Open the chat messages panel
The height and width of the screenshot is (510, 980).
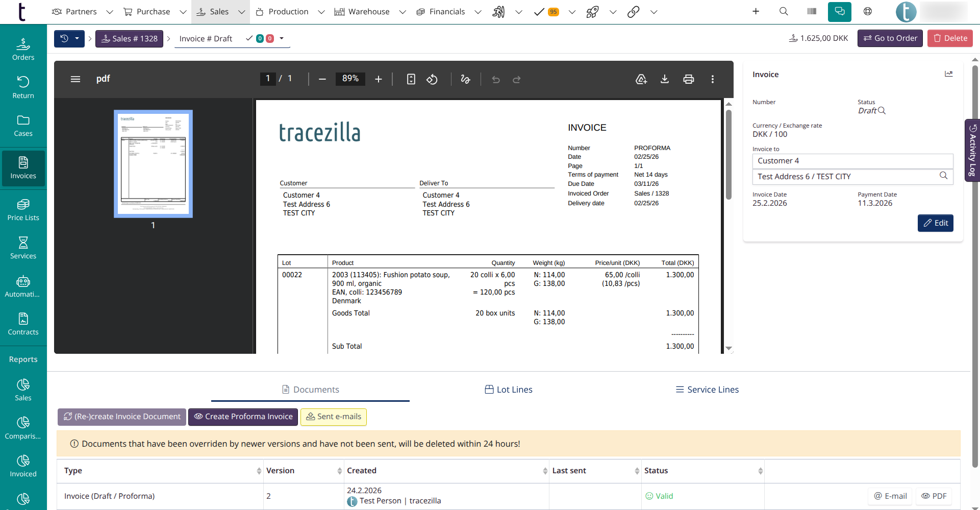(839, 11)
